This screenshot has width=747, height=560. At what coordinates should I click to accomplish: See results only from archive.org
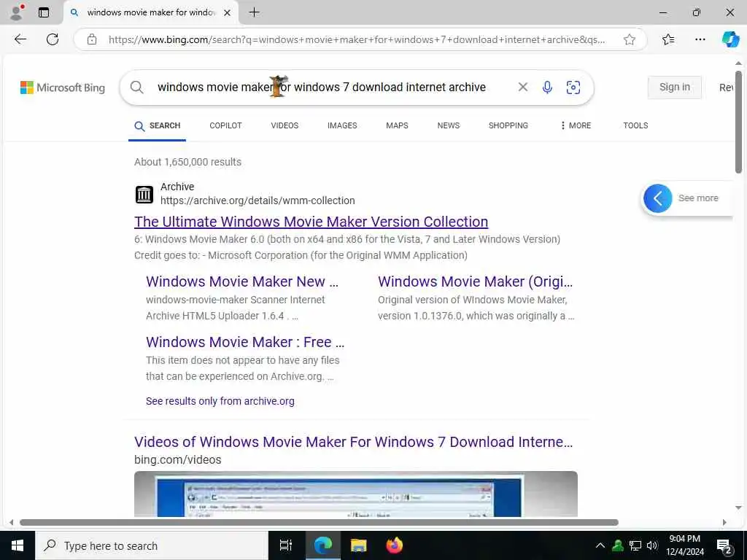point(220,401)
